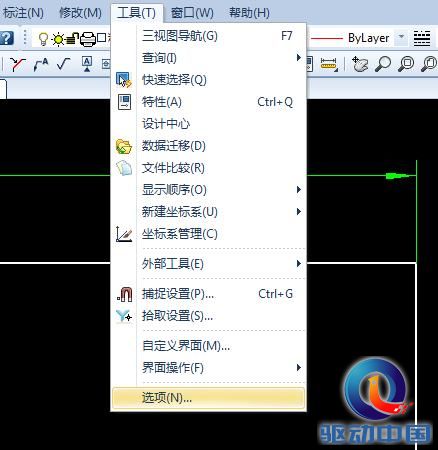
Task: Toggle the layer print printer icon
Action: (x=88, y=39)
